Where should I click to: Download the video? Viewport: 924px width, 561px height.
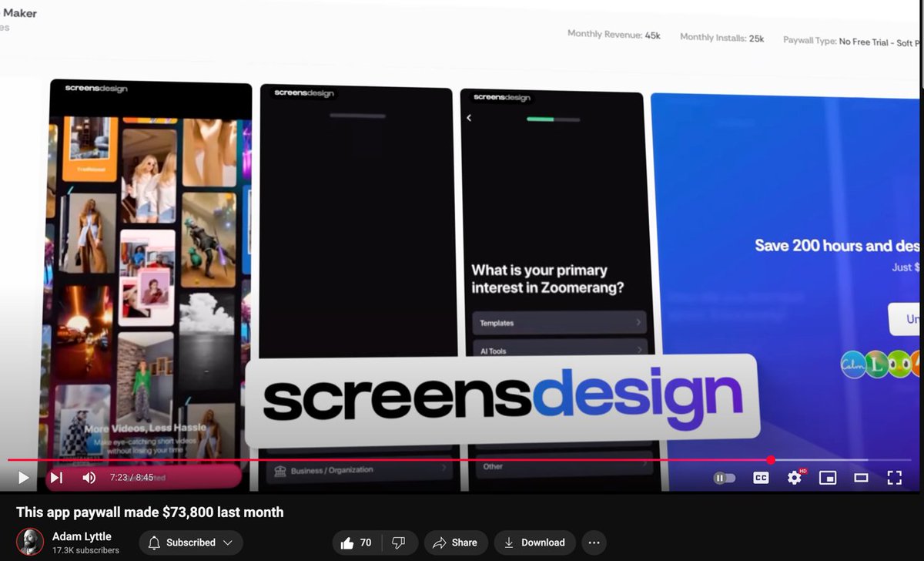click(x=534, y=543)
